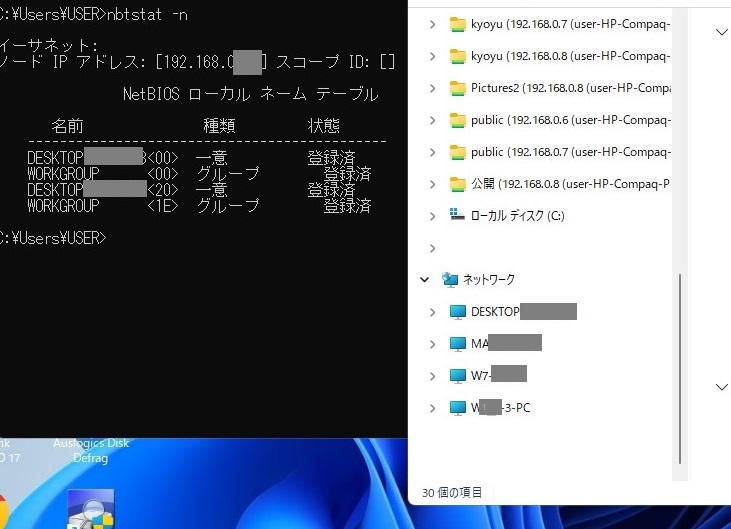Select the Pictures2 network folder icon
The image size is (731, 529).
point(458,88)
